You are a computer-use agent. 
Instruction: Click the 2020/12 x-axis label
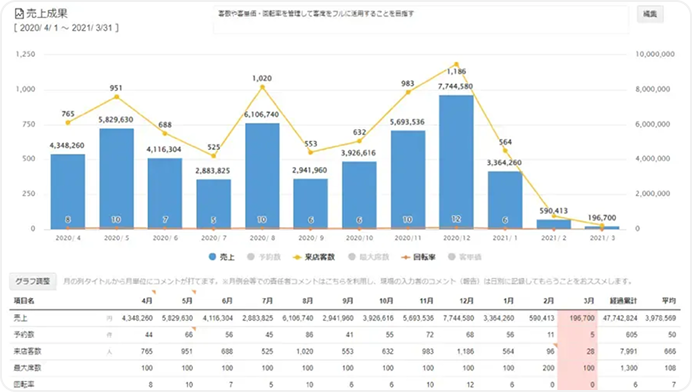click(456, 238)
